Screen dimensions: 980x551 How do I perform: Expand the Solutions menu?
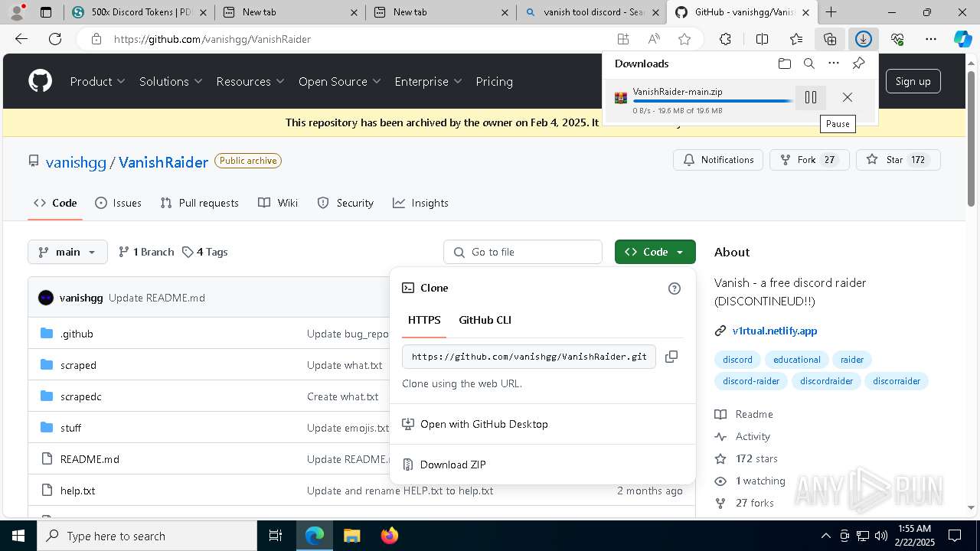(171, 81)
